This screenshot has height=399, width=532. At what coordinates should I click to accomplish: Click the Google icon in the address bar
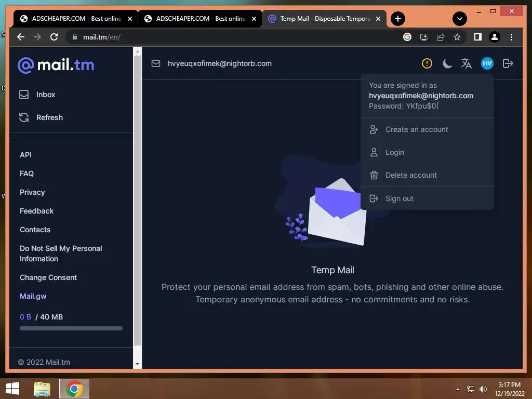(x=407, y=37)
